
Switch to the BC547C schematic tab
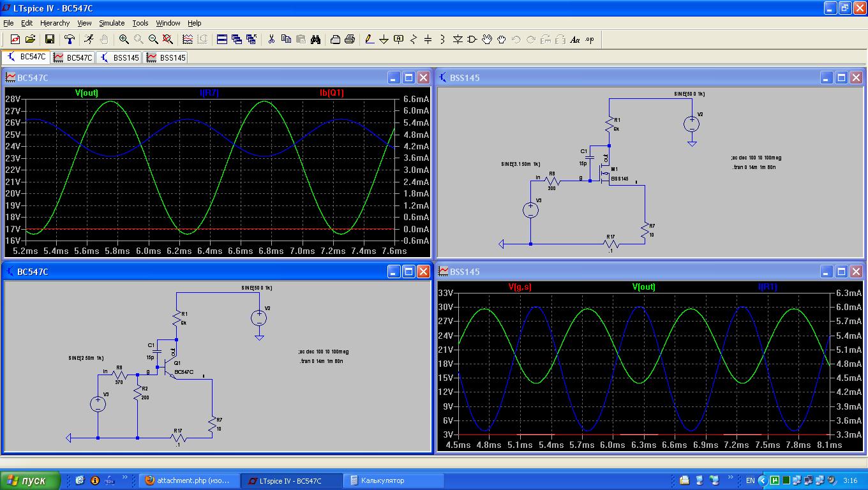tap(26, 57)
